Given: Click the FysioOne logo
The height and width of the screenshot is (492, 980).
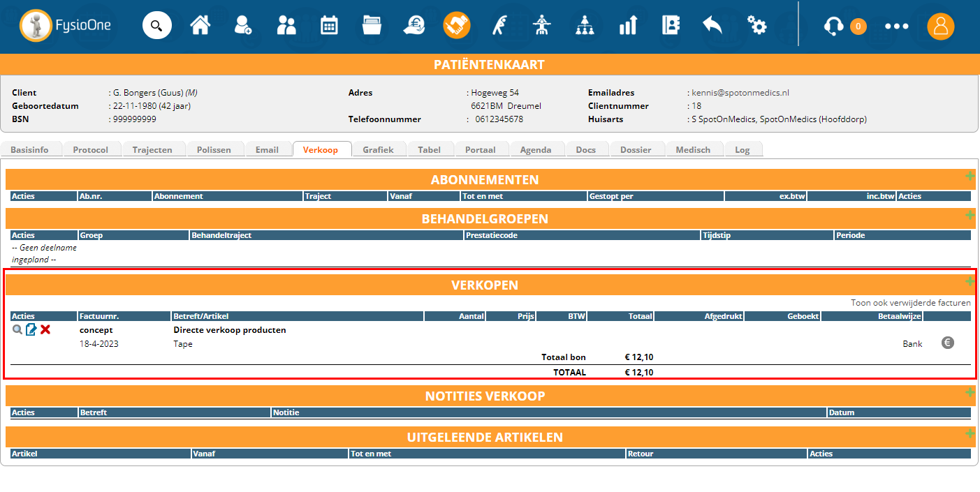Looking at the screenshot, I should [65, 27].
